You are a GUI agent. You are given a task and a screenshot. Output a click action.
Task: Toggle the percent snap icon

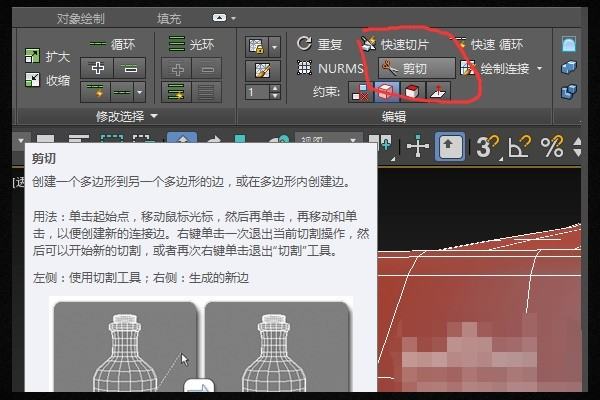(x=552, y=147)
